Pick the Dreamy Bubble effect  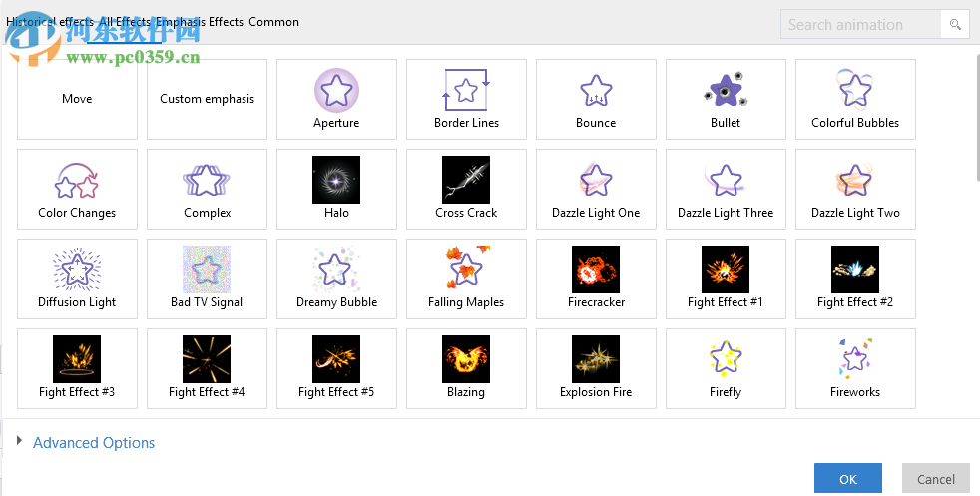[x=336, y=279]
